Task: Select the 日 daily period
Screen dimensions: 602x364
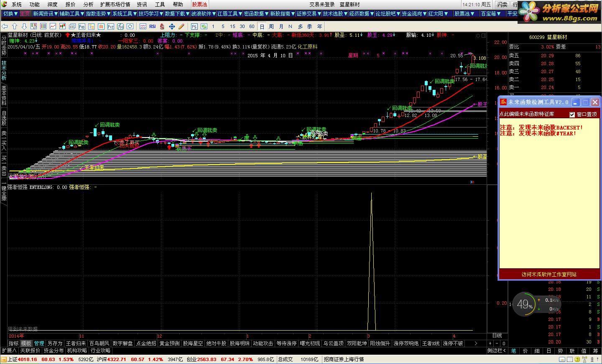Action: [x=262, y=26]
